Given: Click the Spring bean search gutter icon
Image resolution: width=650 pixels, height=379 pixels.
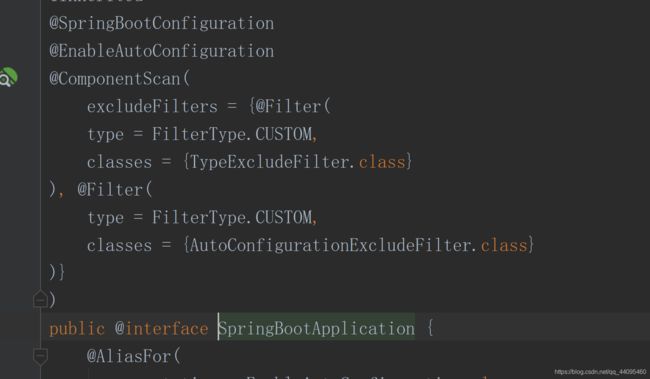Looking at the screenshot, I should [x=8, y=77].
